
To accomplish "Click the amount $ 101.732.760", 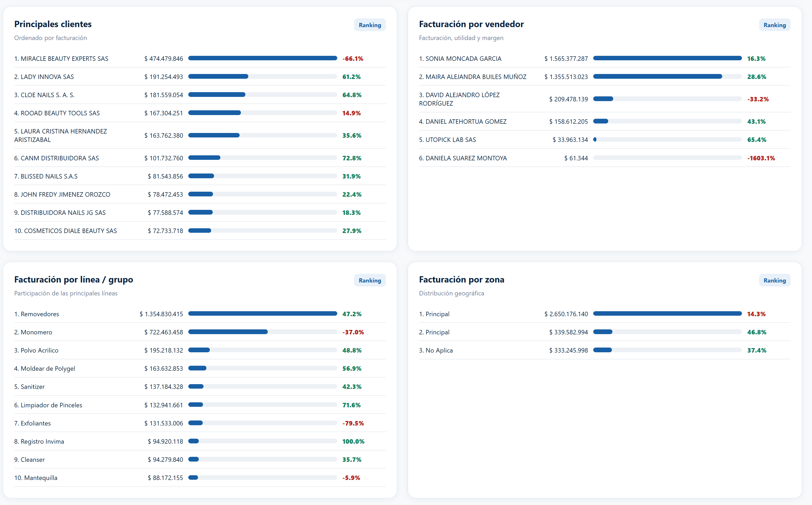I will pos(164,158).
